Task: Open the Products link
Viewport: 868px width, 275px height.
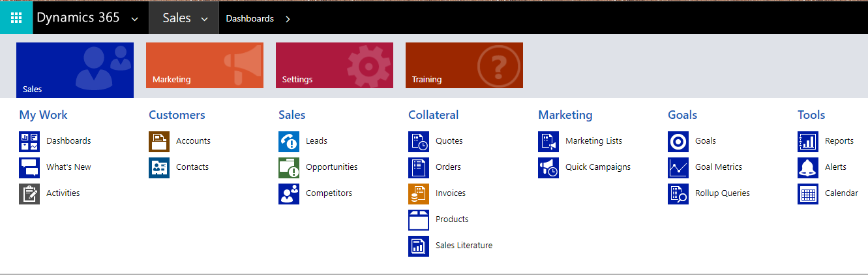Action: pos(452,219)
